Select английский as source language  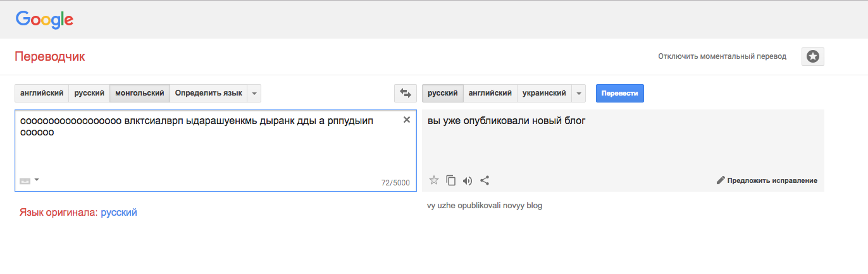pyautogui.click(x=42, y=93)
